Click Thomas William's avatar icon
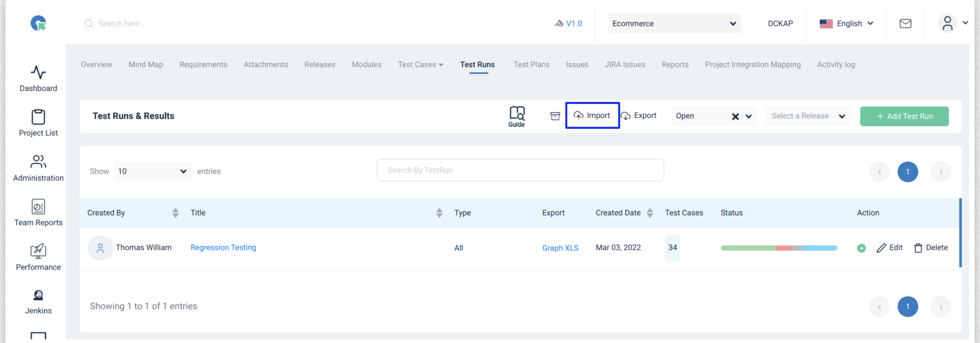Viewport: 980px width, 343px height. [100, 248]
